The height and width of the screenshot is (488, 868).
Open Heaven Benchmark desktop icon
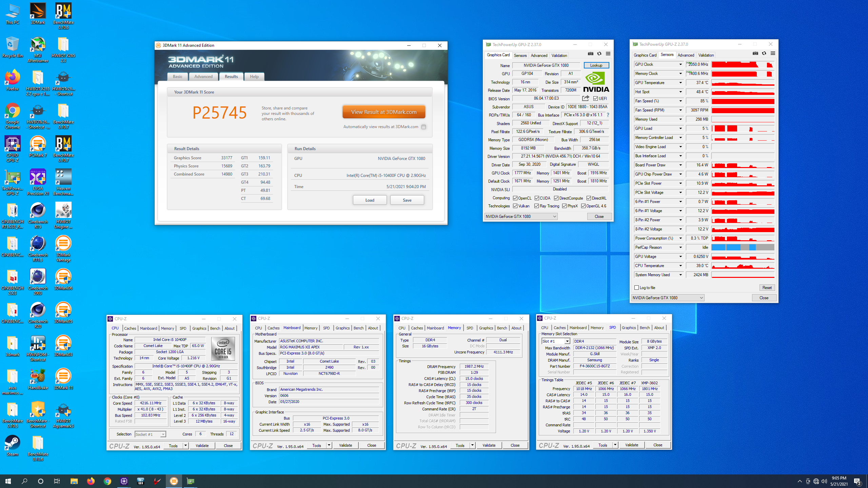point(63,182)
